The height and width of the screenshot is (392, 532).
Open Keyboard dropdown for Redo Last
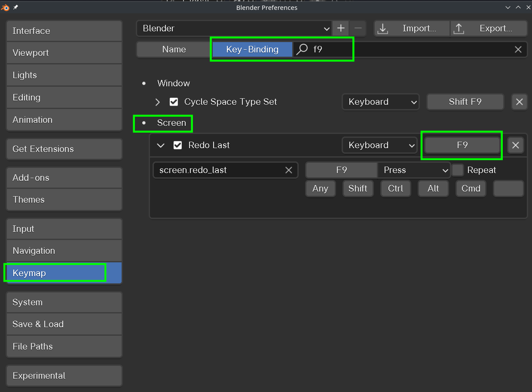click(x=380, y=145)
